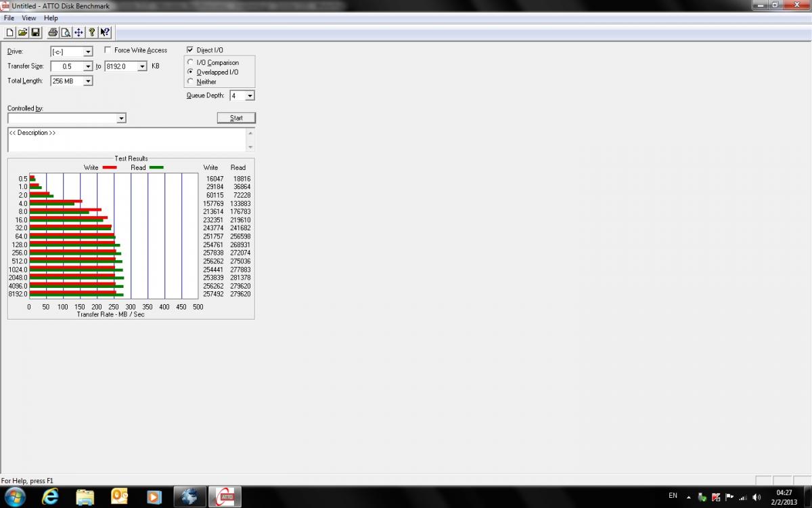Click inside the Description text box
This screenshot has width=812, height=508.
point(127,140)
